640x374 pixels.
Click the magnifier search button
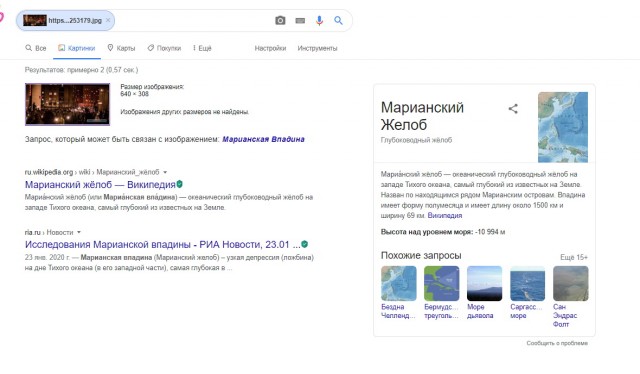click(x=338, y=20)
